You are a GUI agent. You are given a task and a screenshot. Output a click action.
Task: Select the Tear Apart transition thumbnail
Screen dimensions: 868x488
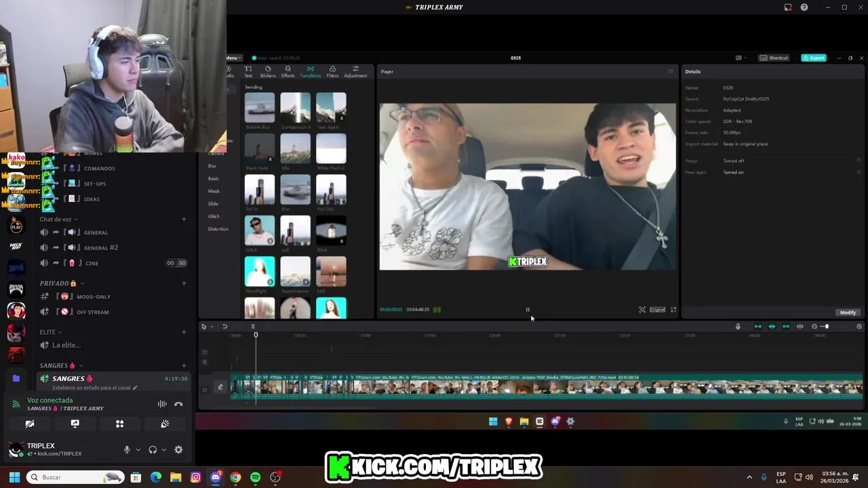pyautogui.click(x=331, y=107)
